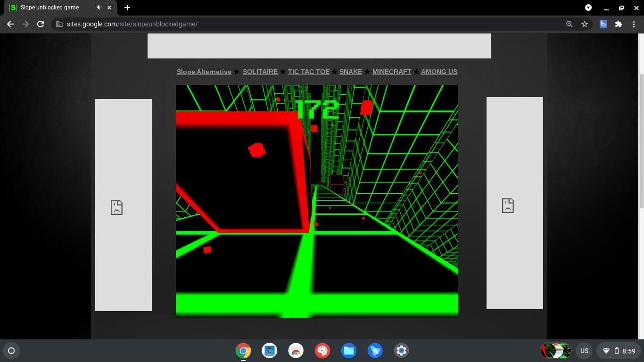The width and height of the screenshot is (644, 362).
Task: Click the blue extension icon in the toolbar
Action: [x=603, y=24]
